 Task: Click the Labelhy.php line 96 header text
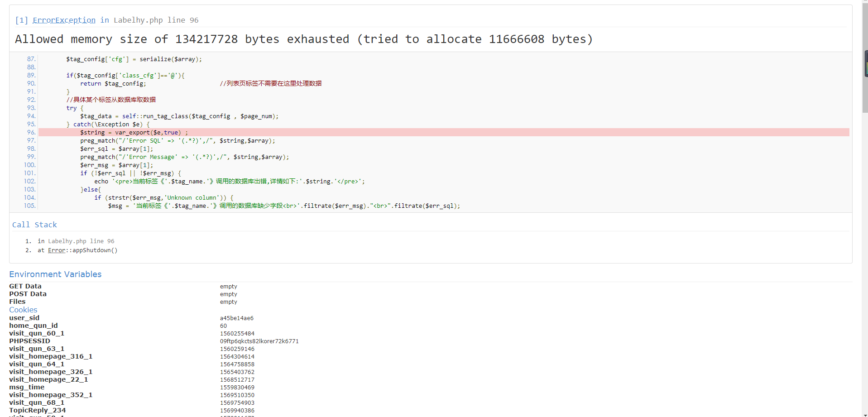coord(156,20)
